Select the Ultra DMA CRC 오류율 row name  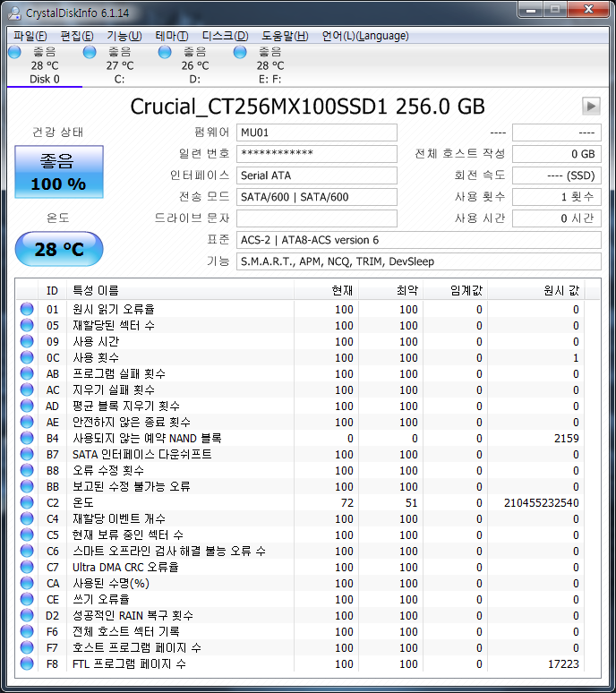pos(125,567)
